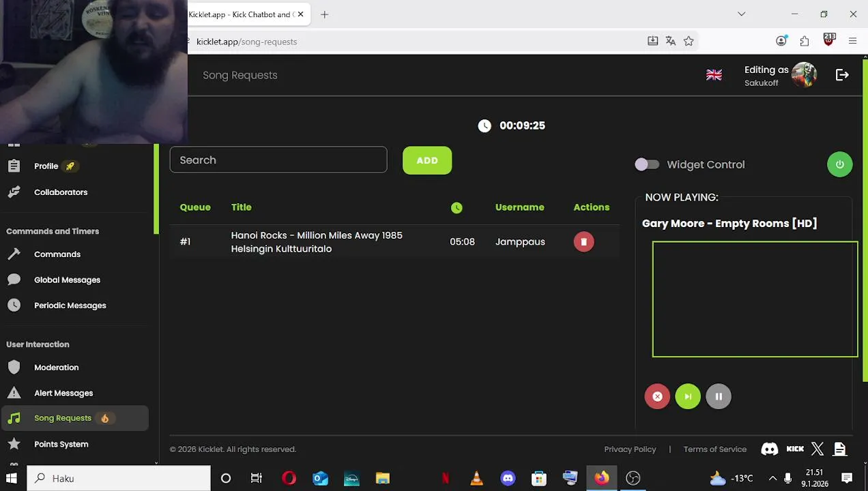Screen dimensions: 868x491
Task: Click the ADD song button
Action: click(427, 160)
